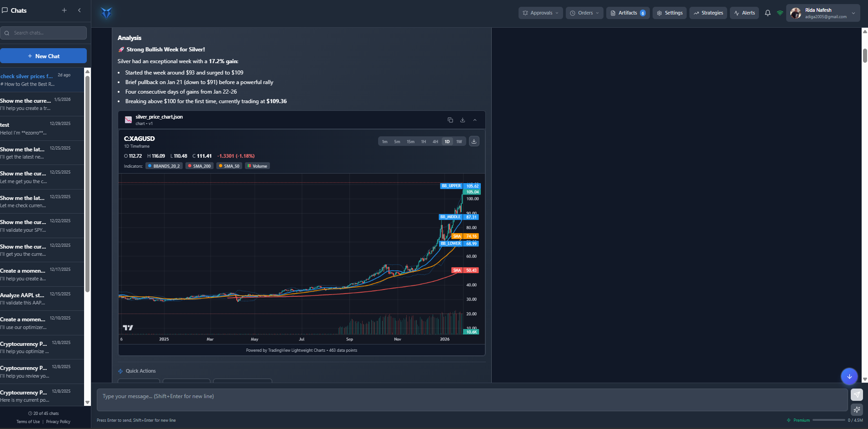
Task: Open notifications via the bell icon
Action: coord(767,13)
